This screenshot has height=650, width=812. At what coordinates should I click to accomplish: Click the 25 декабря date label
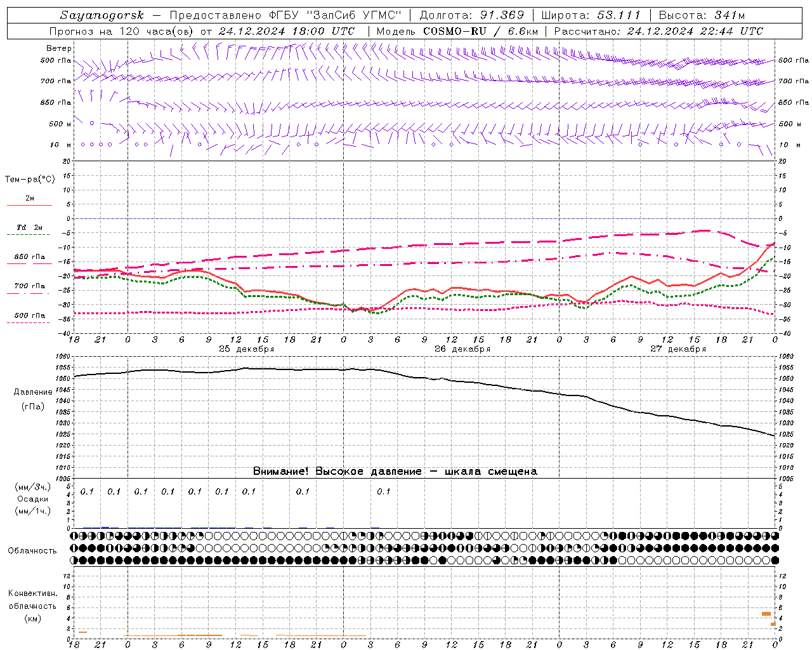[247, 349]
